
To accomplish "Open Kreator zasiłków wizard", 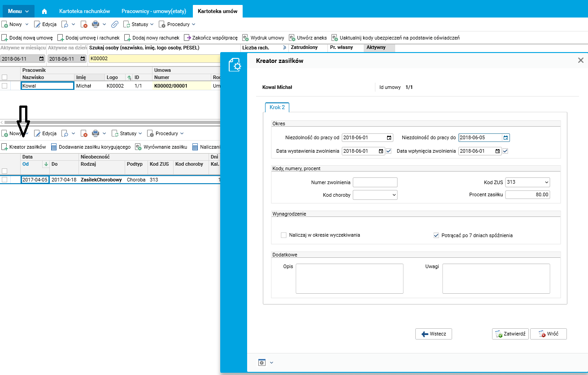I will [x=24, y=147].
